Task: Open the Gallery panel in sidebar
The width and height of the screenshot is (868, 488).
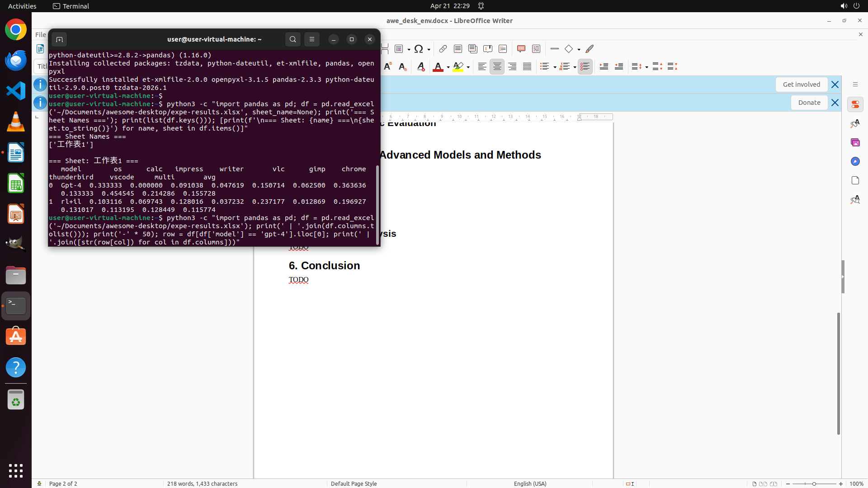Action: [855, 142]
